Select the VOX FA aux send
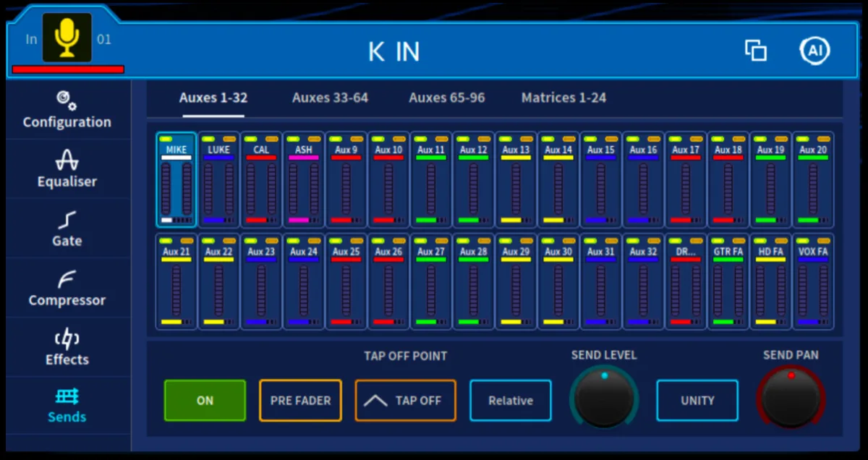 tap(813, 282)
